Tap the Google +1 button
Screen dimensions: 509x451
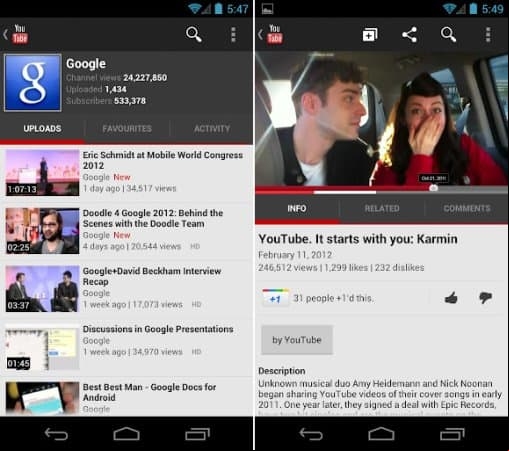(x=275, y=298)
